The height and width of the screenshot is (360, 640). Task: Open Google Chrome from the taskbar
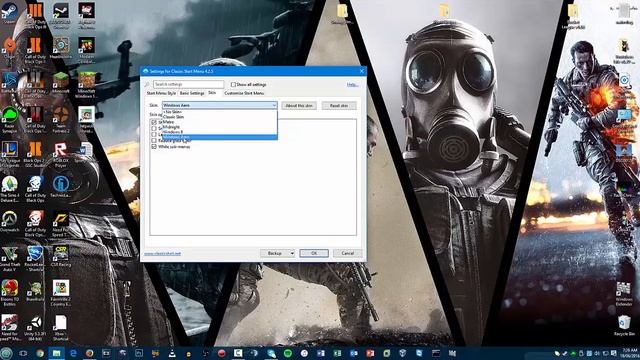point(40,353)
